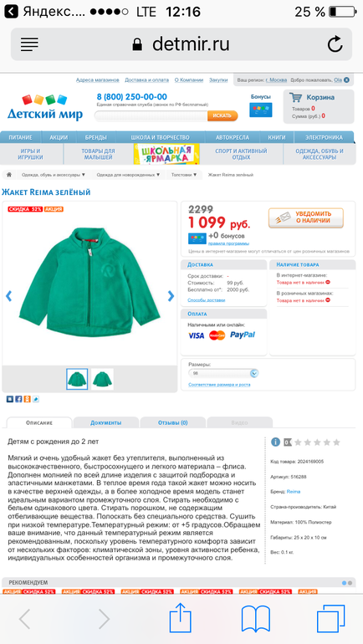The width and height of the screenshot is (363, 644).
Task: Expand Одежда для новорожденных breadcrumb dropdown
Action: pos(128,175)
